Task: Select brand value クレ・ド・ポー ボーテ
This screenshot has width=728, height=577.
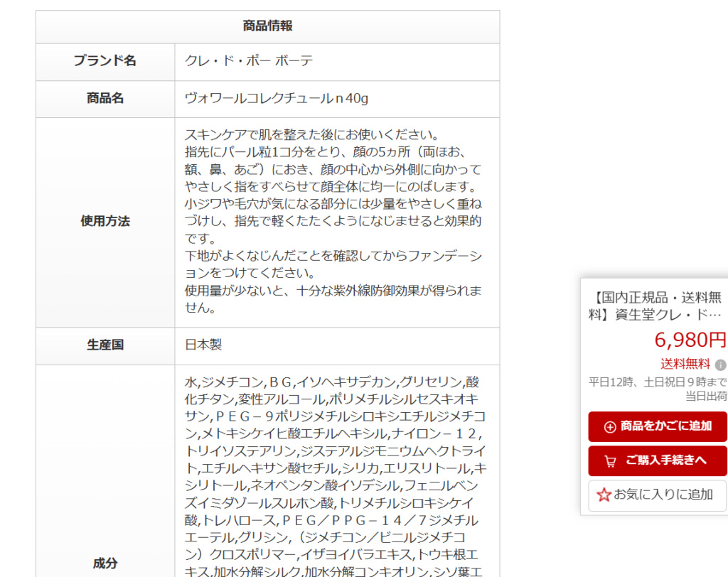Action: (248, 61)
